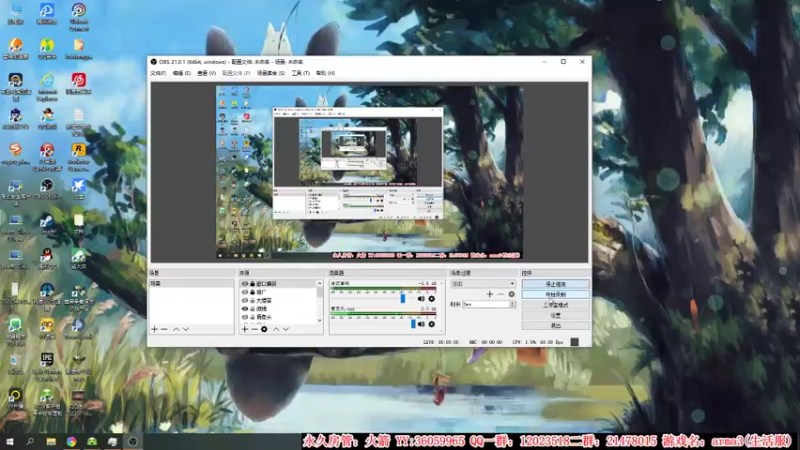Click the transition duration input field

486,304
